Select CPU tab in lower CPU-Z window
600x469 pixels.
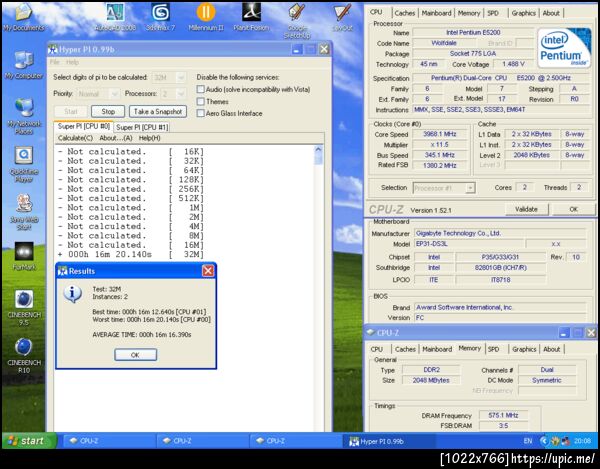point(377,349)
